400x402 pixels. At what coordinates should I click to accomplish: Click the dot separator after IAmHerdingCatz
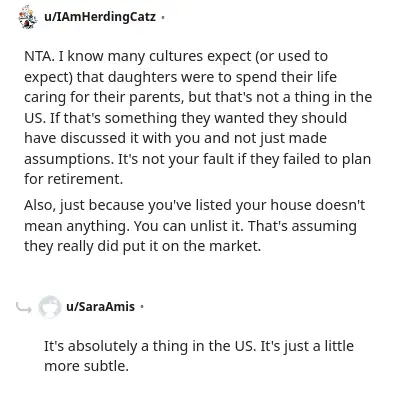tap(163, 17)
